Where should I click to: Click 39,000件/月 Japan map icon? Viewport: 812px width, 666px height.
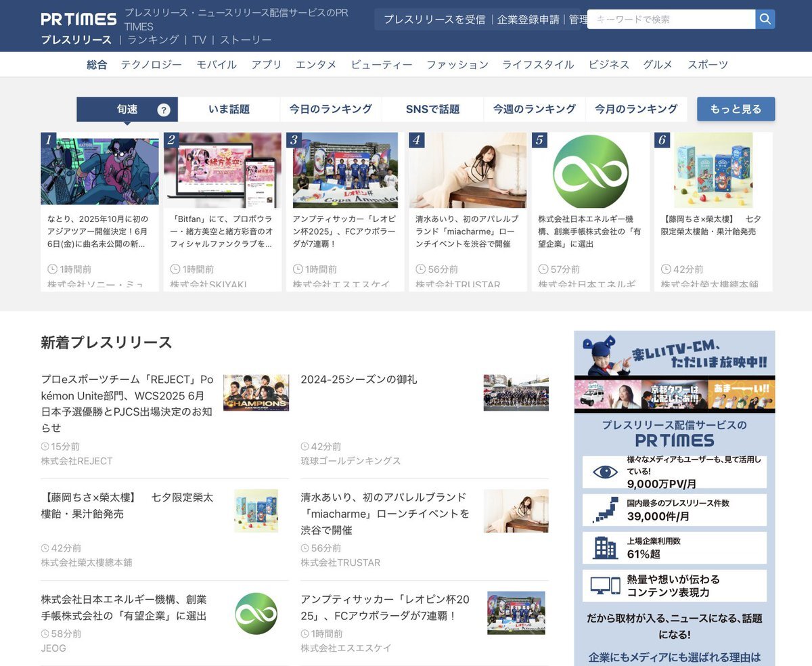pos(605,510)
